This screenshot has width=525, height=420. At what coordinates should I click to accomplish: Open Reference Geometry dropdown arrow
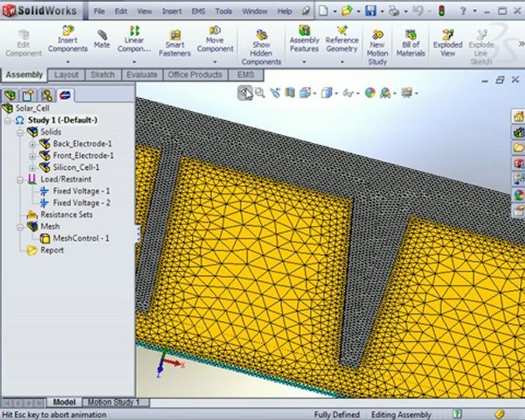click(x=342, y=62)
